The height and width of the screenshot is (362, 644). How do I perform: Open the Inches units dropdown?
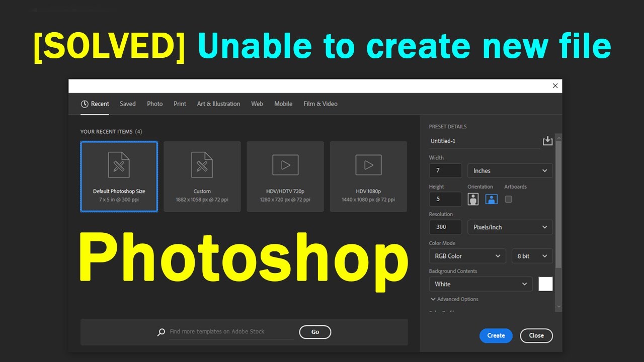510,170
